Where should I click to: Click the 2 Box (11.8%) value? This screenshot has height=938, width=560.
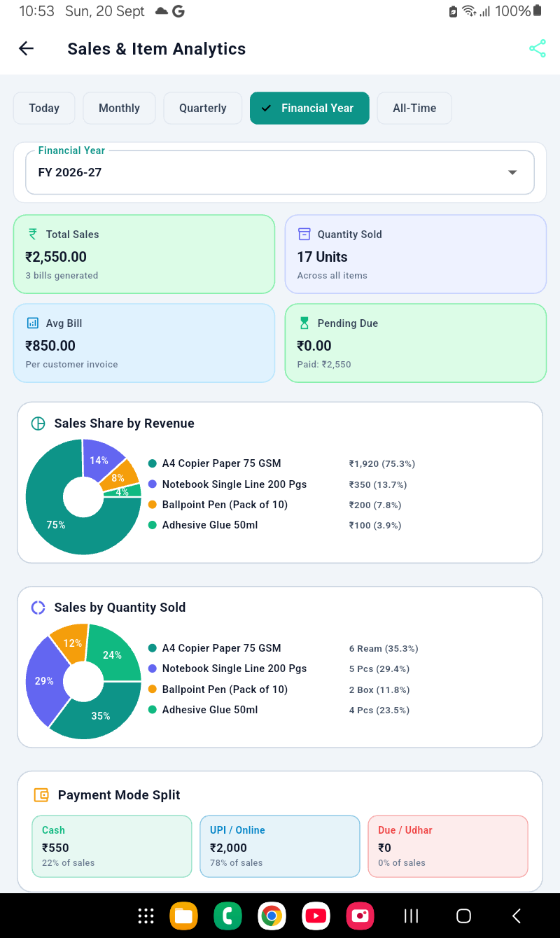tap(379, 689)
